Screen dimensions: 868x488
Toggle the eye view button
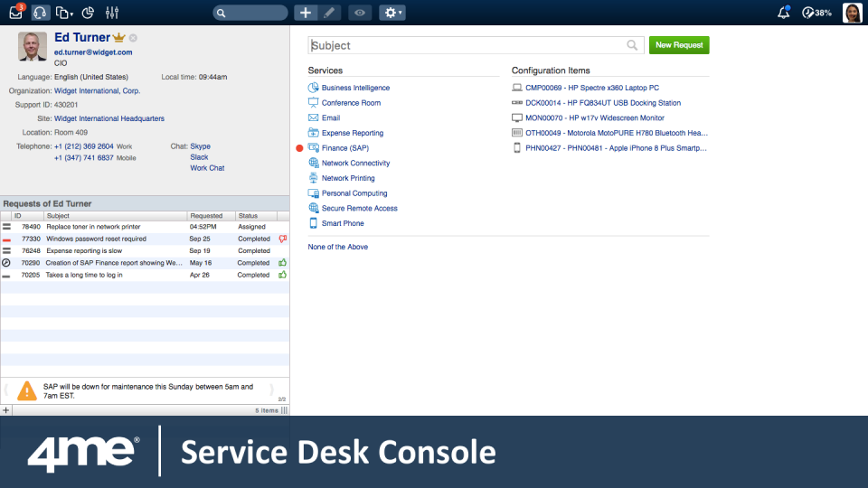click(x=360, y=12)
